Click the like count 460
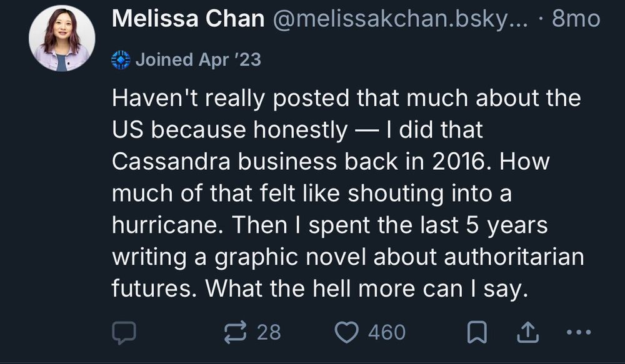 coord(387,332)
